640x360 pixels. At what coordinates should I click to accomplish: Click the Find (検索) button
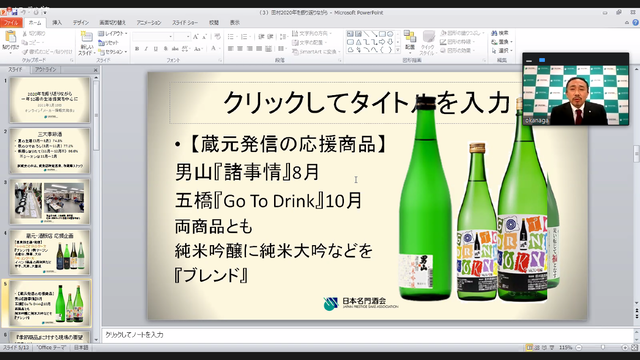pos(500,33)
